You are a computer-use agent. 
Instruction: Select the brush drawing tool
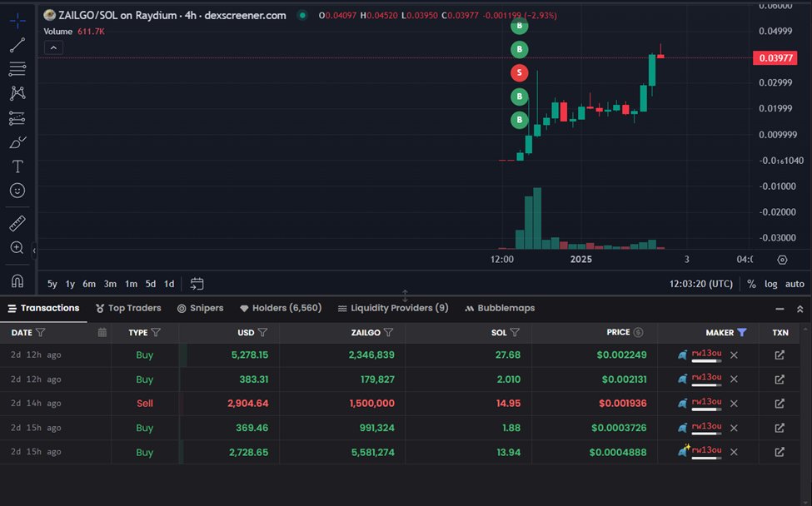tap(17, 142)
